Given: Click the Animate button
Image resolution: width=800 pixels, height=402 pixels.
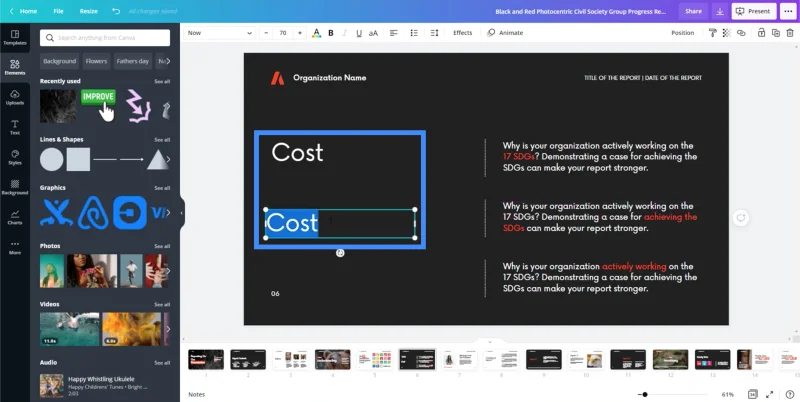Looking at the screenshot, I should click(505, 33).
